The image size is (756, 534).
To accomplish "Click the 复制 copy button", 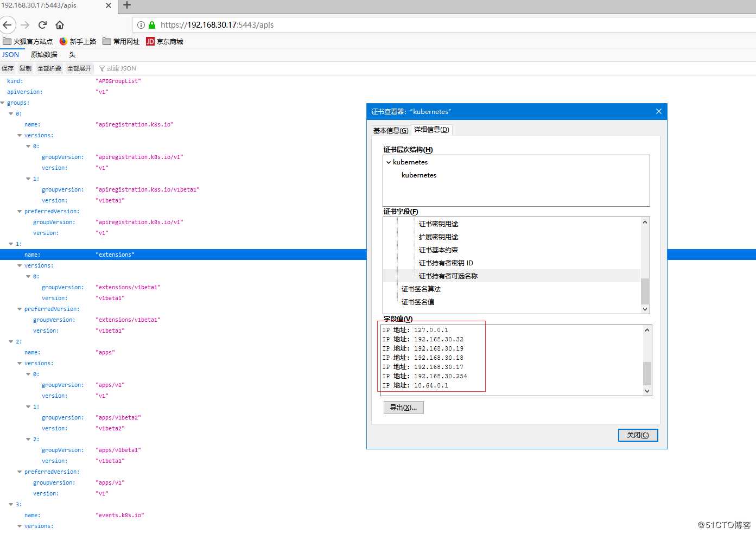I will (26, 68).
